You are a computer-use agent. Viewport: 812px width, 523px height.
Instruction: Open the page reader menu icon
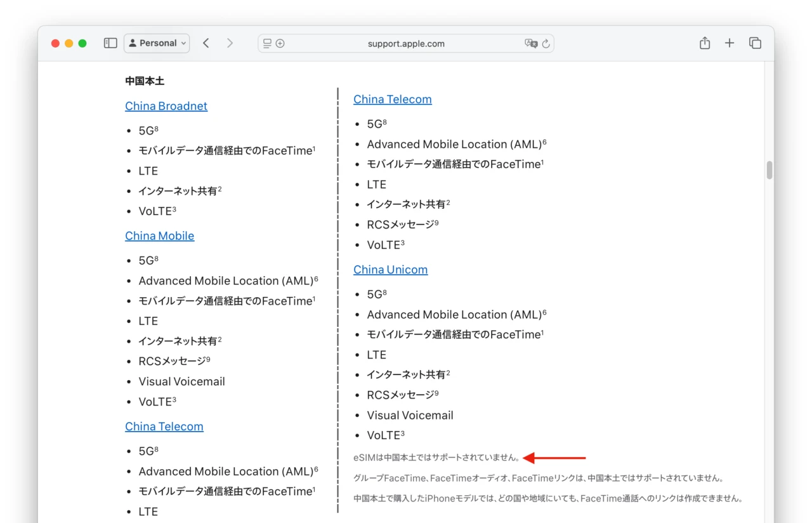click(267, 44)
